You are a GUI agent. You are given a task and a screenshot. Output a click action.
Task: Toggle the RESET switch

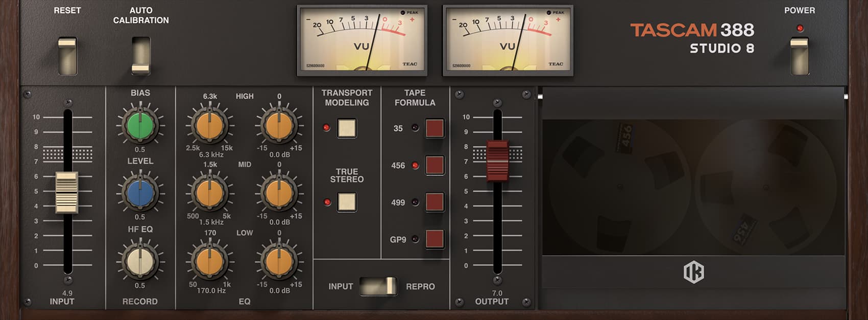[67, 56]
